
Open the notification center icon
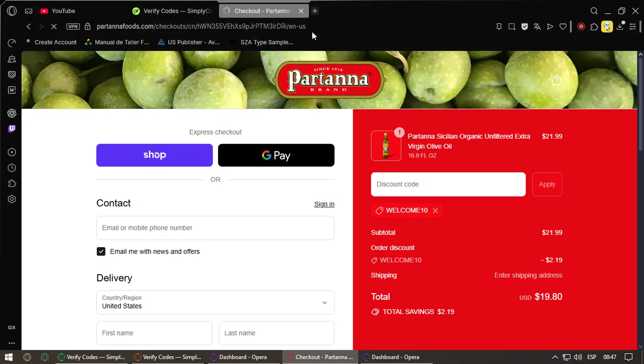629,357
